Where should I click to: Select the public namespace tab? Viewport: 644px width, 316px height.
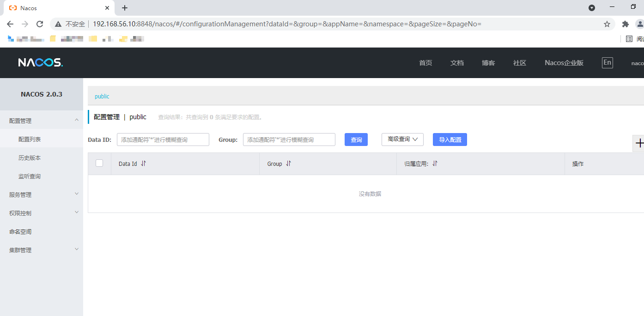coord(102,96)
